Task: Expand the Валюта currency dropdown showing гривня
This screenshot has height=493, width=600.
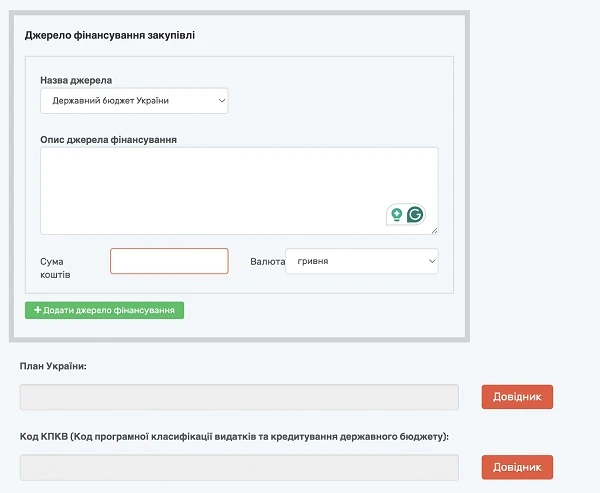Action: [x=361, y=261]
